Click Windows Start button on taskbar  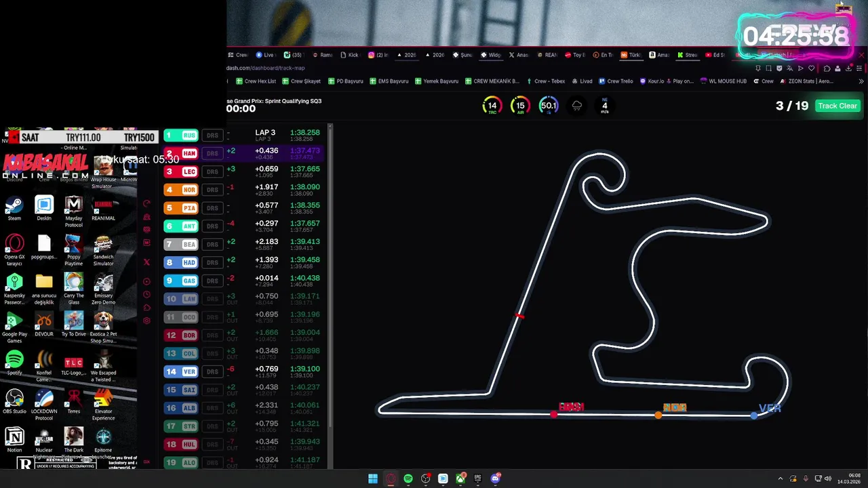[x=373, y=479]
